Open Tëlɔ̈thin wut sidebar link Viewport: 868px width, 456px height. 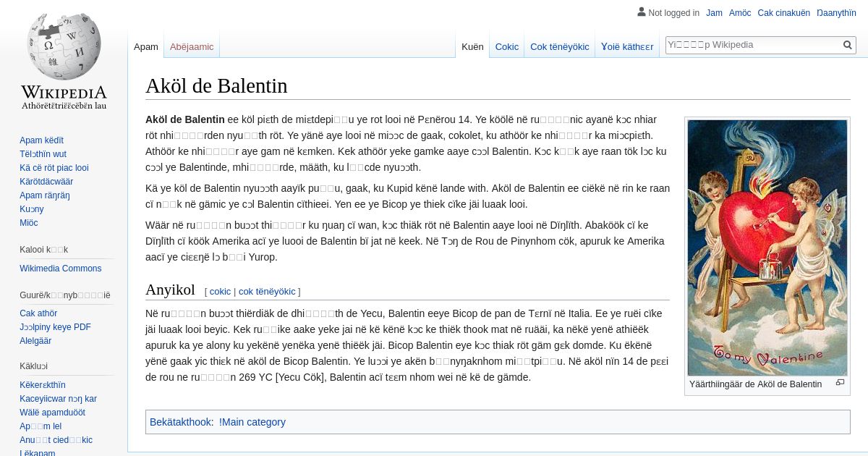43,154
